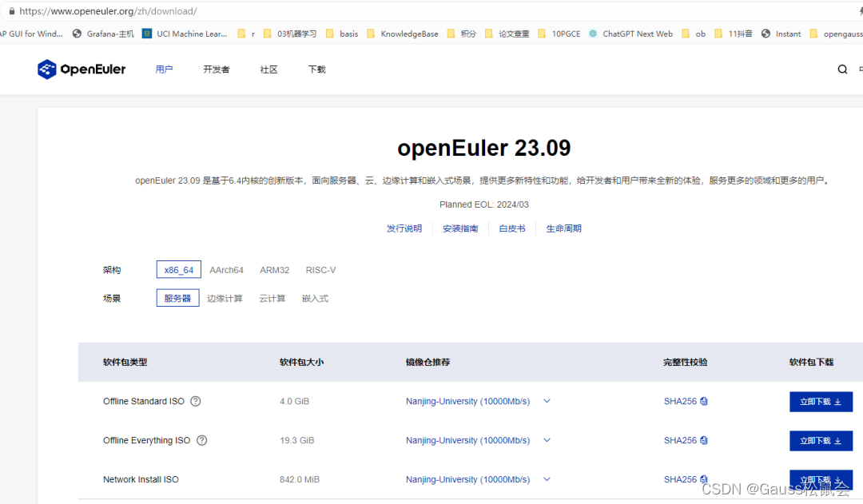
Task: Click the 19.3 GiB size cell
Action: pyautogui.click(x=296, y=440)
